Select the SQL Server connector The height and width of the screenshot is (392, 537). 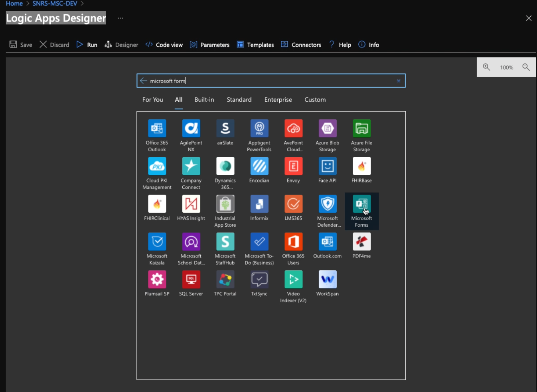click(x=191, y=283)
